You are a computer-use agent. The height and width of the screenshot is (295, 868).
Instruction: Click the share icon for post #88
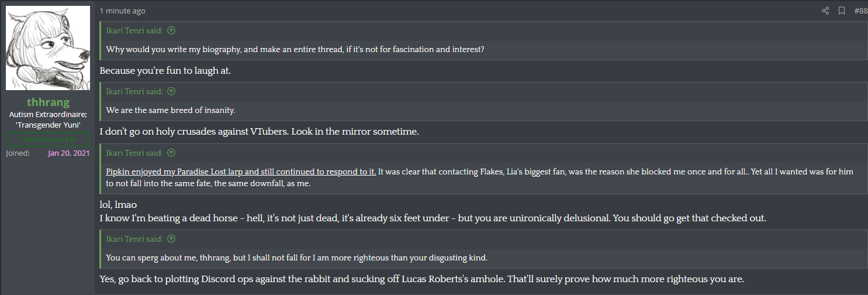click(825, 11)
